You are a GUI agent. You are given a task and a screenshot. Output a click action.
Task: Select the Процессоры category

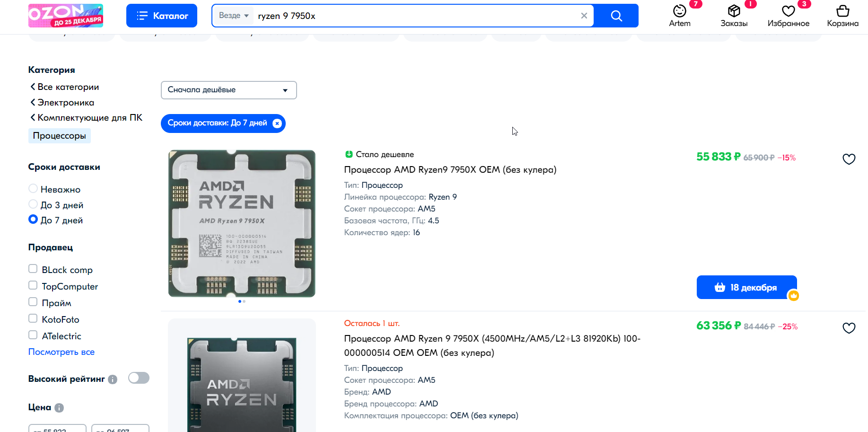pyautogui.click(x=60, y=136)
